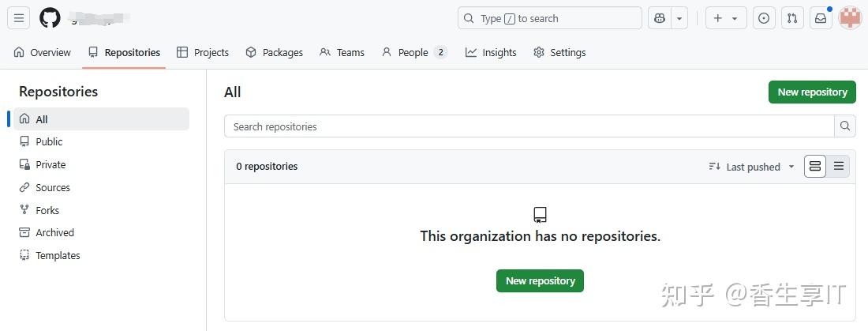
Task: Open the Issues icon in header
Action: (x=763, y=18)
